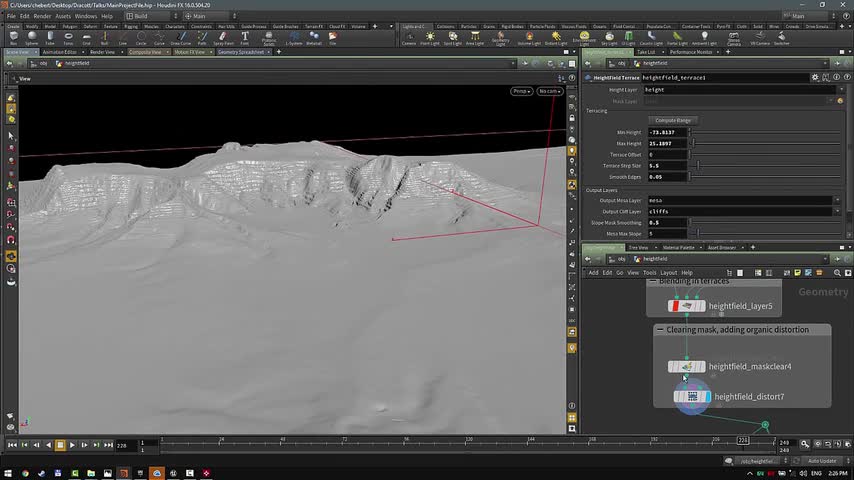Screen dimensions: 854x480
Task: Add a Sky Light from shelf
Action: (x=610, y=38)
